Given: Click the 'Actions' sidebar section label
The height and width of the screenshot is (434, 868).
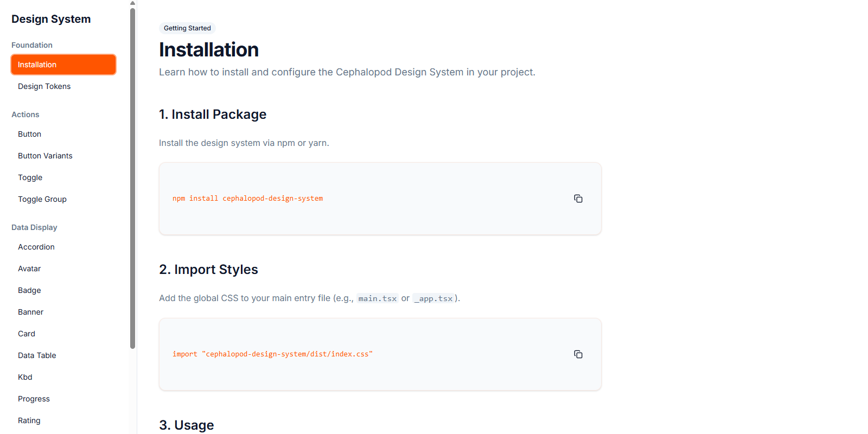Looking at the screenshot, I should click(25, 114).
